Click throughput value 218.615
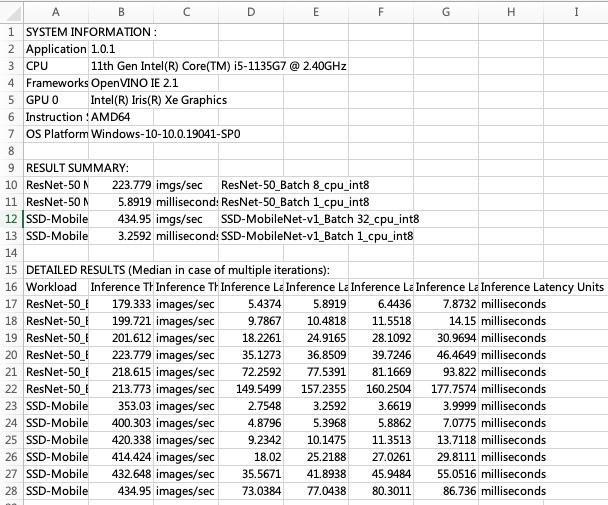Screen dimensions: 608x505 click(x=121, y=372)
